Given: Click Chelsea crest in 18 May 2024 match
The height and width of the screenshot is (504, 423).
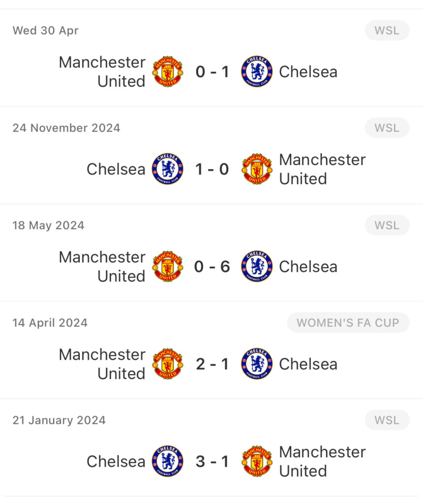Looking at the screenshot, I should pyautogui.click(x=257, y=266).
